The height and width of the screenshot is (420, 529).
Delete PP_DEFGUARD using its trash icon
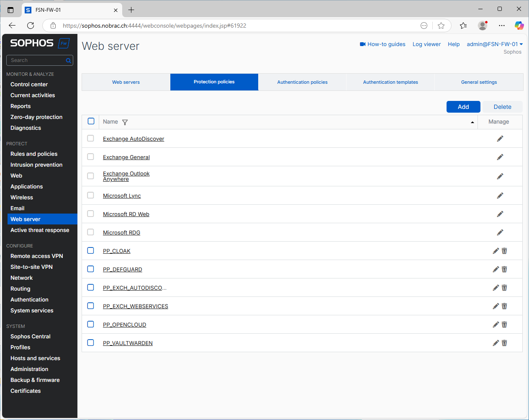point(504,269)
